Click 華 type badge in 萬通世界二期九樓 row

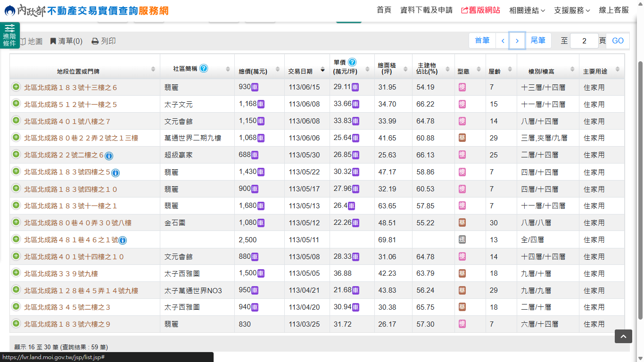point(462,138)
